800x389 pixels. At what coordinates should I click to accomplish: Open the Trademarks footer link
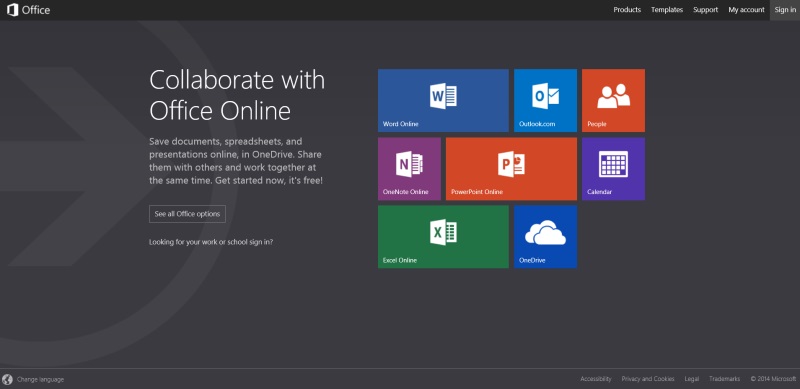click(x=724, y=379)
